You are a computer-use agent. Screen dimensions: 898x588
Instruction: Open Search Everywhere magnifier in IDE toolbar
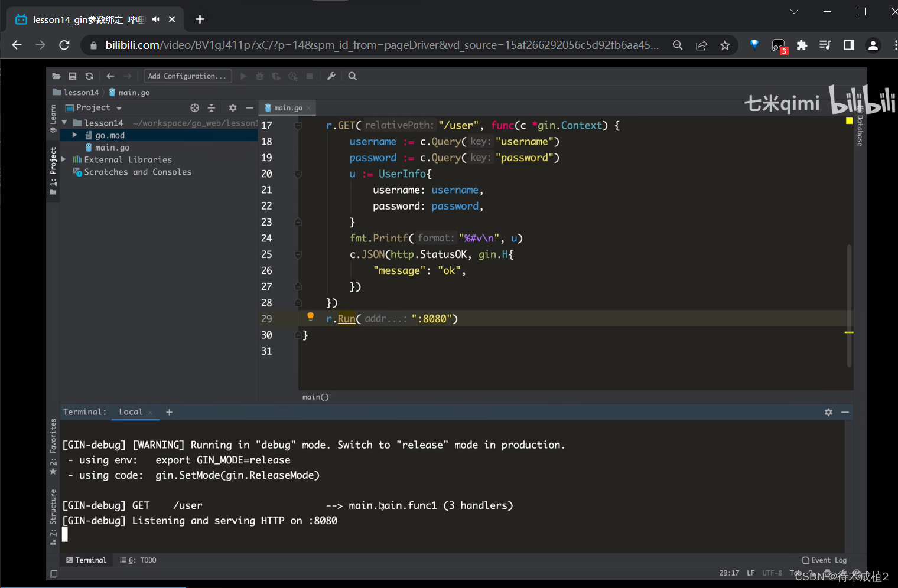pos(353,76)
